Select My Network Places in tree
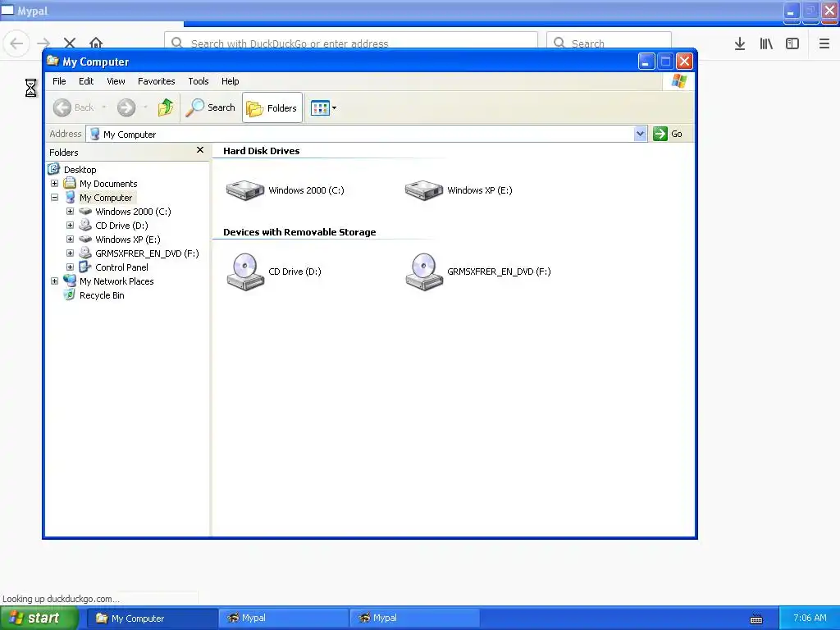 point(116,281)
